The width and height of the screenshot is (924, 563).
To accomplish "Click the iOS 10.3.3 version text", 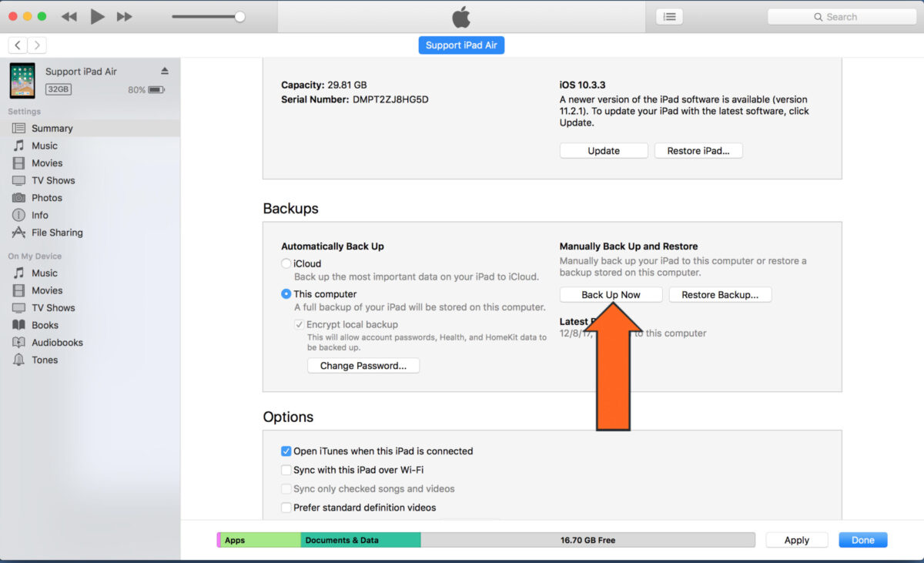I will coord(583,85).
